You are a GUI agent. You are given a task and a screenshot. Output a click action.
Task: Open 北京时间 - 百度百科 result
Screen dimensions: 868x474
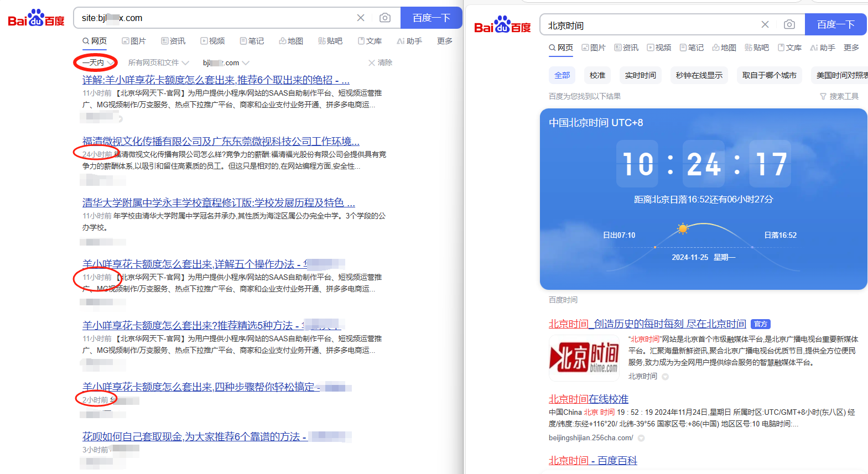point(593,460)
